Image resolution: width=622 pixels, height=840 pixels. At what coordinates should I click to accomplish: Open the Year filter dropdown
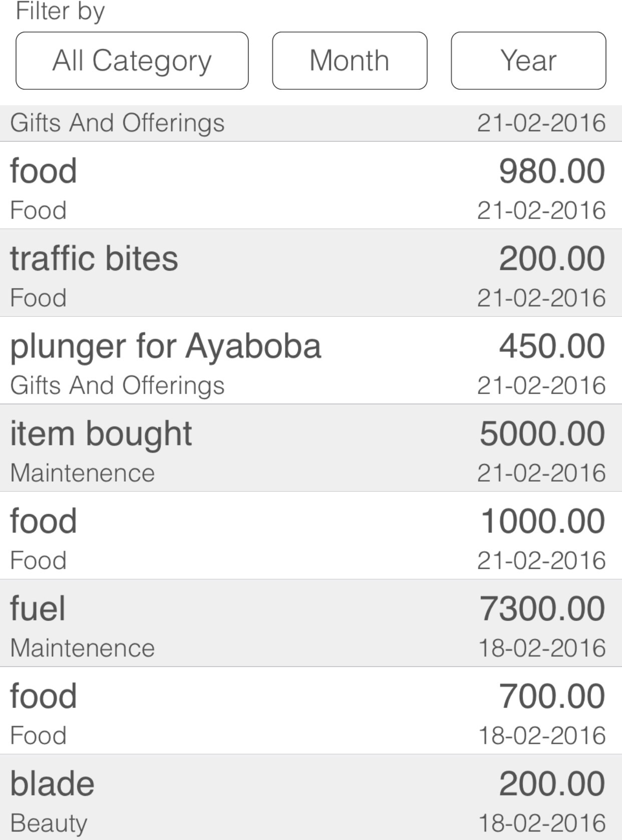click(x=528, y=61)
